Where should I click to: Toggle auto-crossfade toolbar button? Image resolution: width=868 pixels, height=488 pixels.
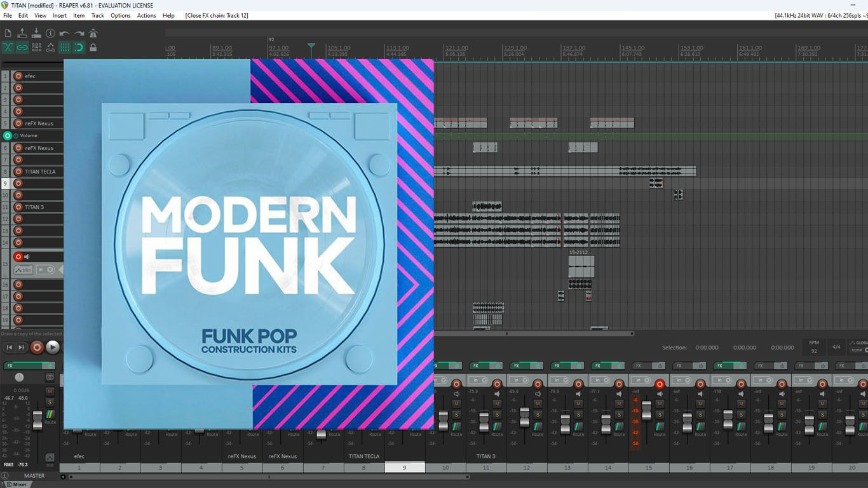tap(8, 47)
